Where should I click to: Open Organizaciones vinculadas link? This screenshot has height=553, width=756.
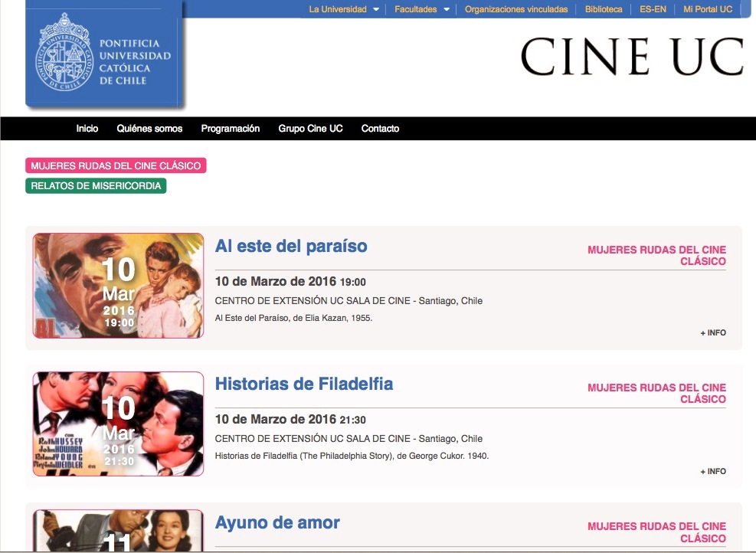click(x=516, y=9)
